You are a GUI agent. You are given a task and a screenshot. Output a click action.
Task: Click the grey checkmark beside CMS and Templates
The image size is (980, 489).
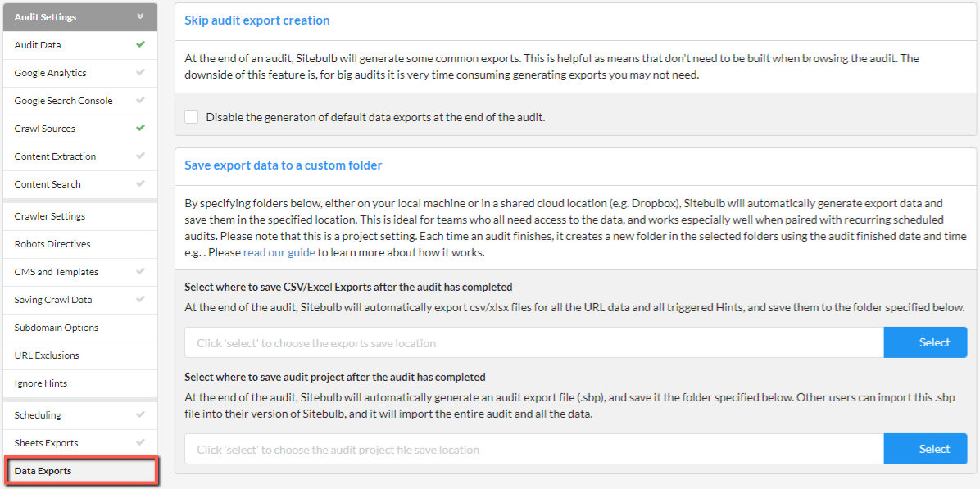[141, 272]
